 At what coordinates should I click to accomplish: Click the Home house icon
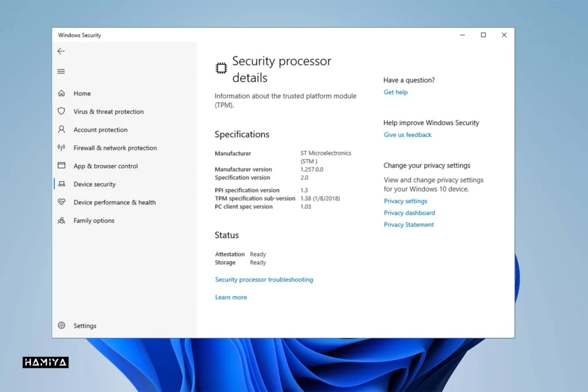click(x=61, y=93)
